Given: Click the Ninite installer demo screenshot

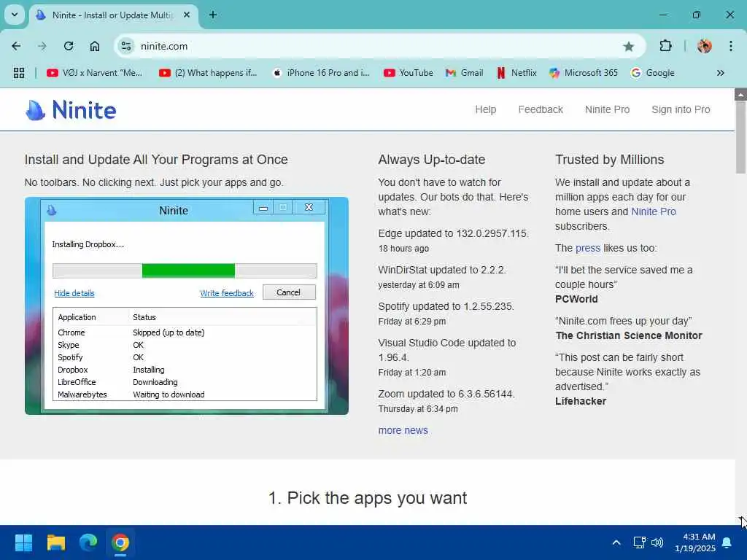Looking at the screenshot, I should (187, 306).
